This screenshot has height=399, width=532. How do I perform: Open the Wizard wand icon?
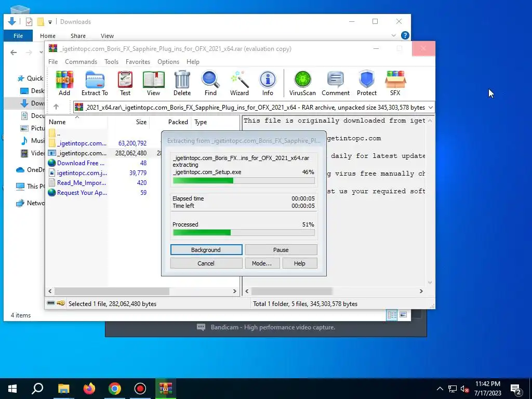click(x=240, y=84)
